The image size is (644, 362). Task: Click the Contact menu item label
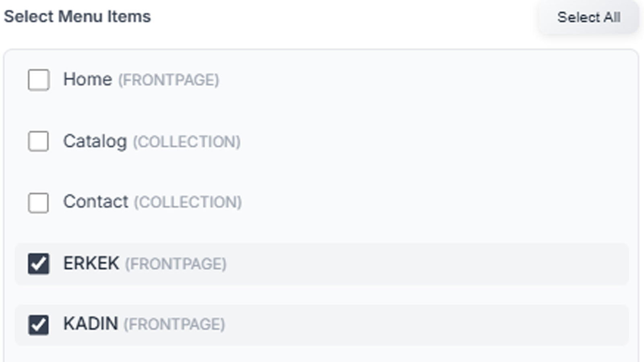96,202
